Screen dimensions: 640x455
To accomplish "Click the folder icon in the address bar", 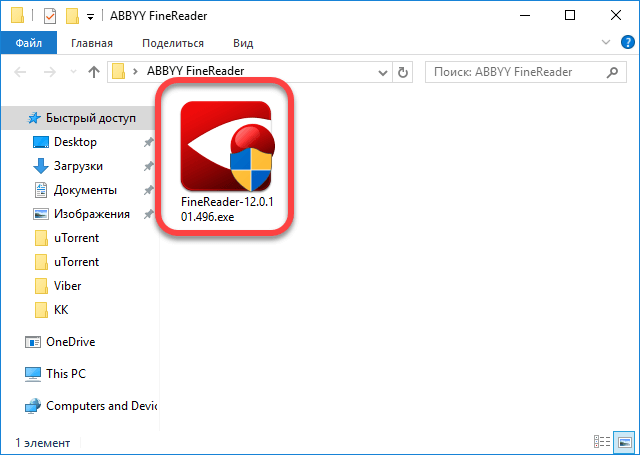I will click(x=118, y=71).
